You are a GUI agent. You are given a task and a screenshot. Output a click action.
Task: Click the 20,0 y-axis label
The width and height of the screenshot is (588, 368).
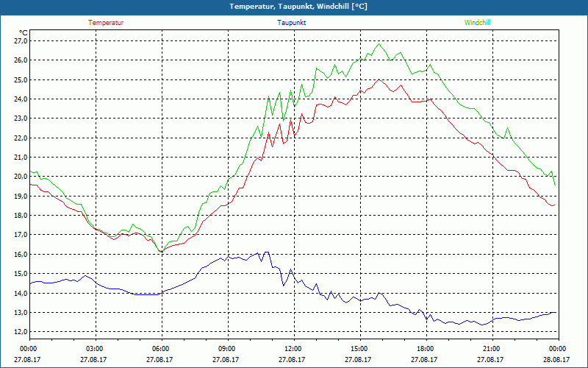(21, 177)
